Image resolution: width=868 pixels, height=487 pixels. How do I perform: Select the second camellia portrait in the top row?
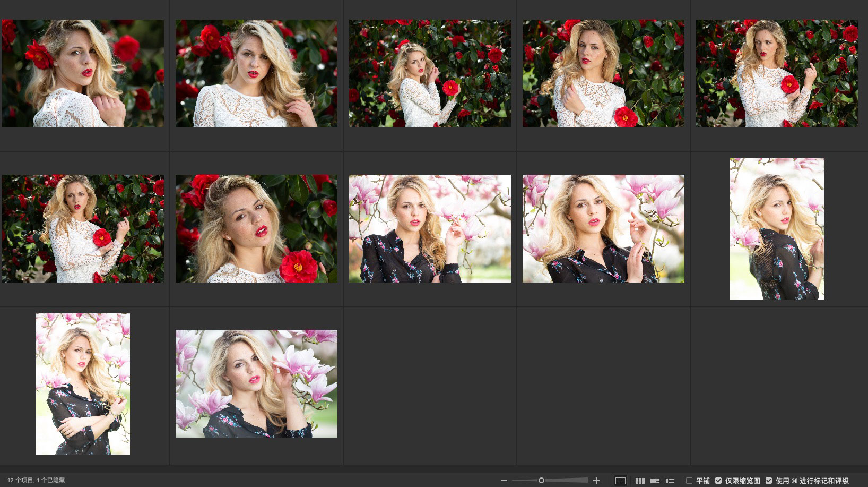click(x=256, y=73)
